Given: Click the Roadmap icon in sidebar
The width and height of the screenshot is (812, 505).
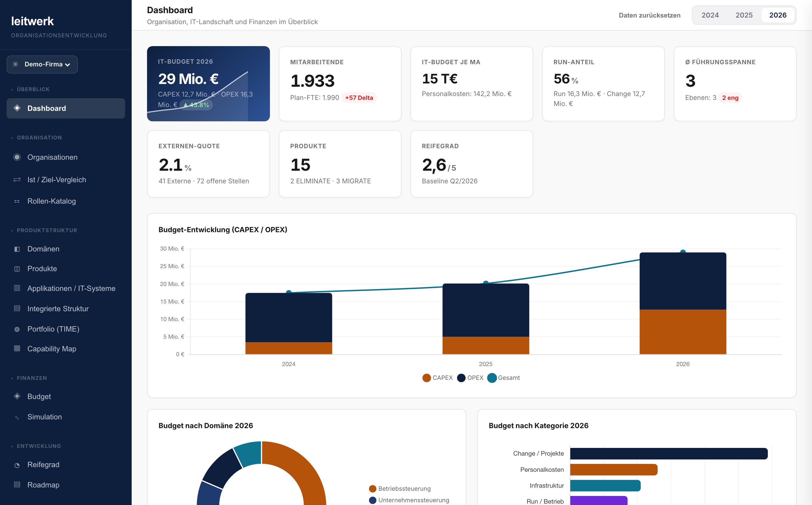Looking at the screenshot, I should pyautogui.click(x=17, y=485).
